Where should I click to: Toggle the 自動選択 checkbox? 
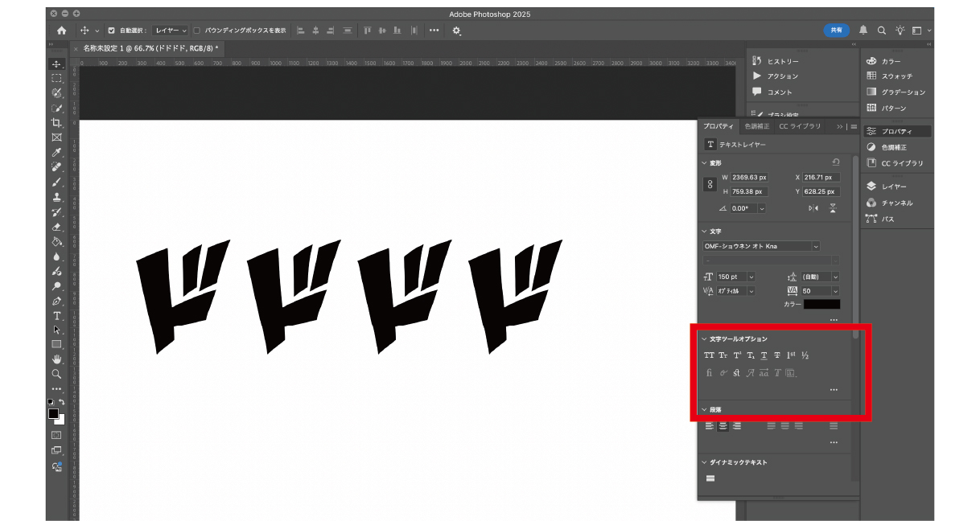[x=111, y=31]
